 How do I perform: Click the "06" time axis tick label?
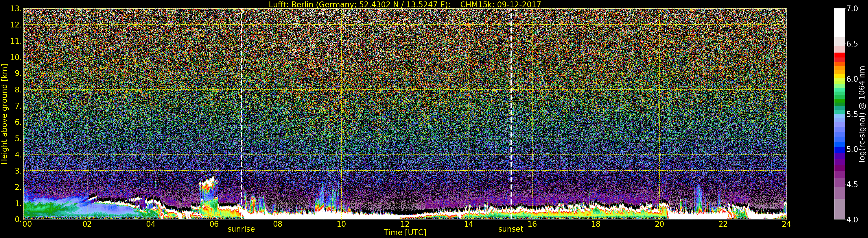click(x=214, y=224)
